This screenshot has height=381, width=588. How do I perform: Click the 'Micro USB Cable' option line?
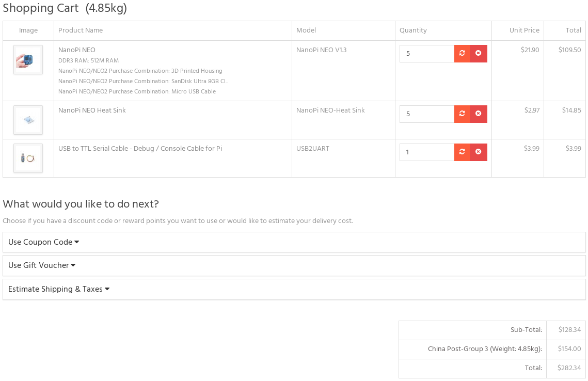coord(137,91)
